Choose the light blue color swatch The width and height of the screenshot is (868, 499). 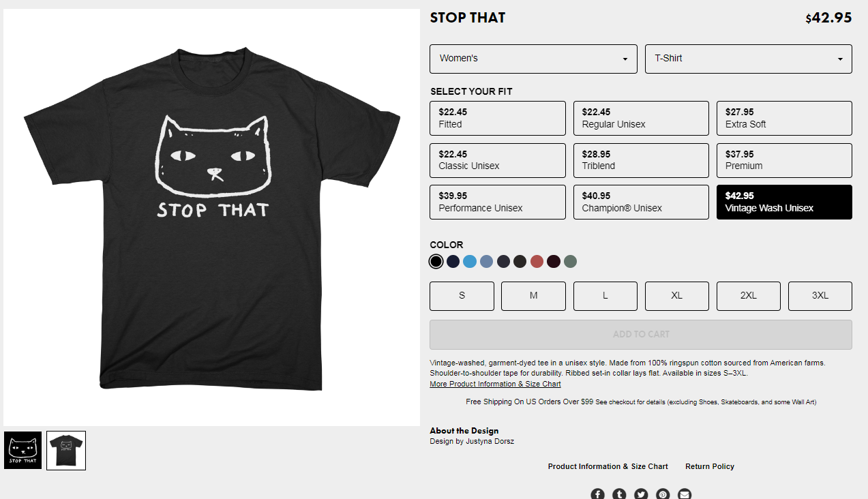[x=470, y=261]
